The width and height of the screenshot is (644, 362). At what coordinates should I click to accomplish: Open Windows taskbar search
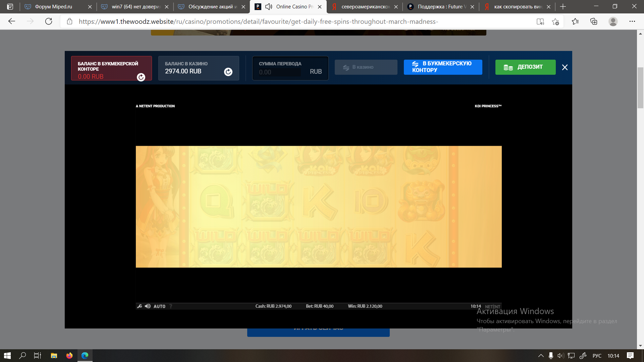[22, 356]
